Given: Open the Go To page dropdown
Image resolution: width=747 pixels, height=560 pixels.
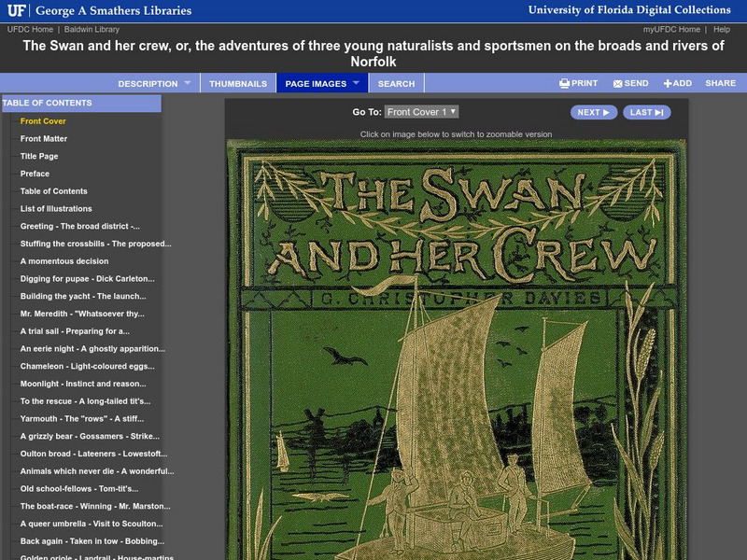Looking at the screenshot, I should [x=421, y=112].
